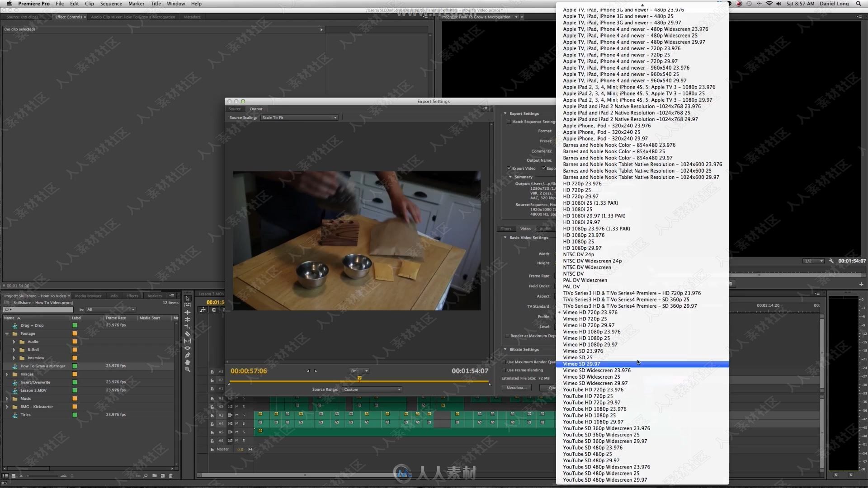
Task: Enable Use Maximum Render Quality
Action: click(x=504, y=362)
